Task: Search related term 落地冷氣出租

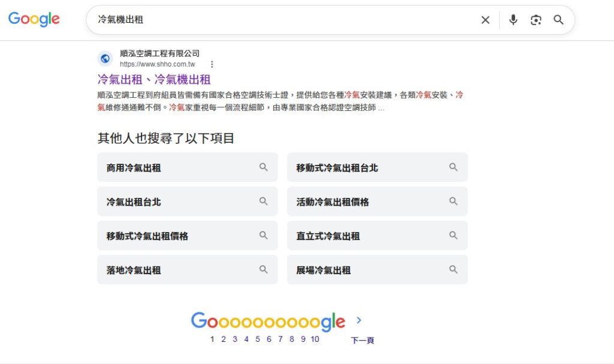Action: [x=188, y=270]
